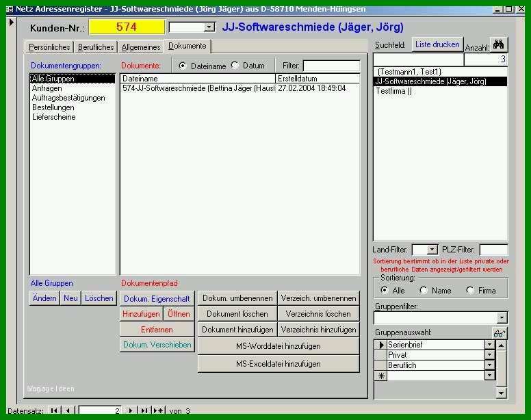The width and height of the screenshot is (531, 420).
Task: Select Testfirma () in address list
Action: click(440, 91)
